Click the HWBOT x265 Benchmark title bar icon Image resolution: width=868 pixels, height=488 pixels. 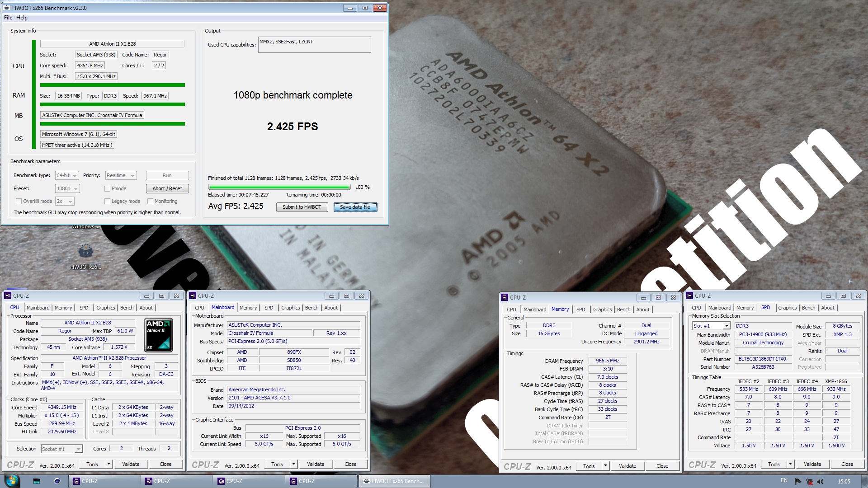(x=7, y=8)
